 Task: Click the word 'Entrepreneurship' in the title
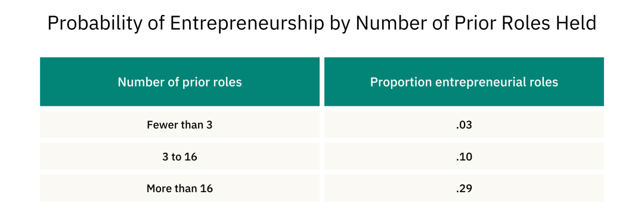pyautogui.click(x=246, y=24)
